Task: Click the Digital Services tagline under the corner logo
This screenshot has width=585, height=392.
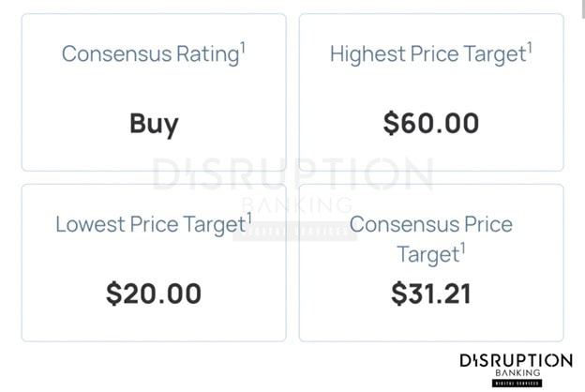Action: click(516, 384)
